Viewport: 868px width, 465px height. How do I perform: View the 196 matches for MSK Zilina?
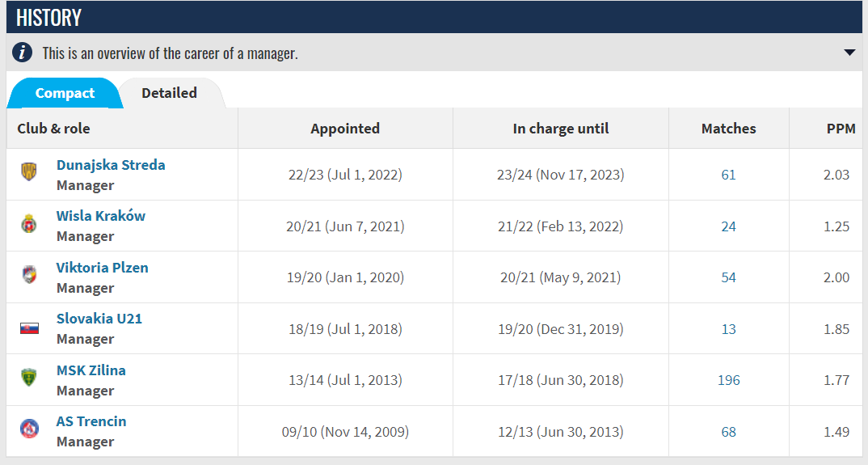728,380
